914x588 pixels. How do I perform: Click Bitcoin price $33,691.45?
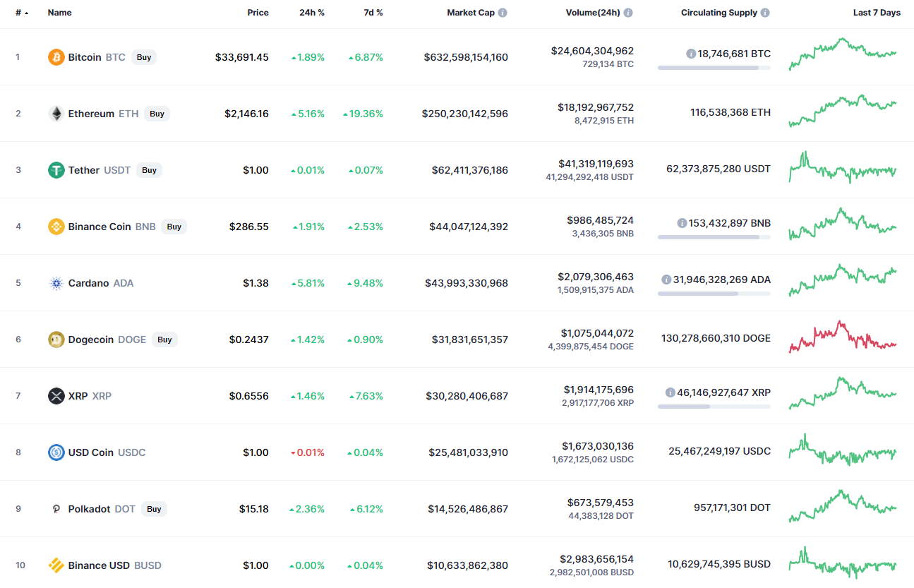click(x=242, y=57)
